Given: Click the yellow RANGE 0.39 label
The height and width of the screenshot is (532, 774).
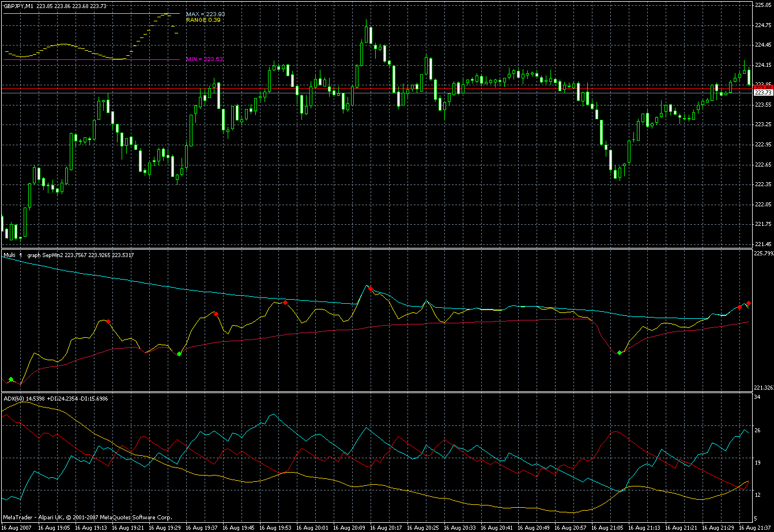Looking at the screenshot, I should click(x=203, y=20).
